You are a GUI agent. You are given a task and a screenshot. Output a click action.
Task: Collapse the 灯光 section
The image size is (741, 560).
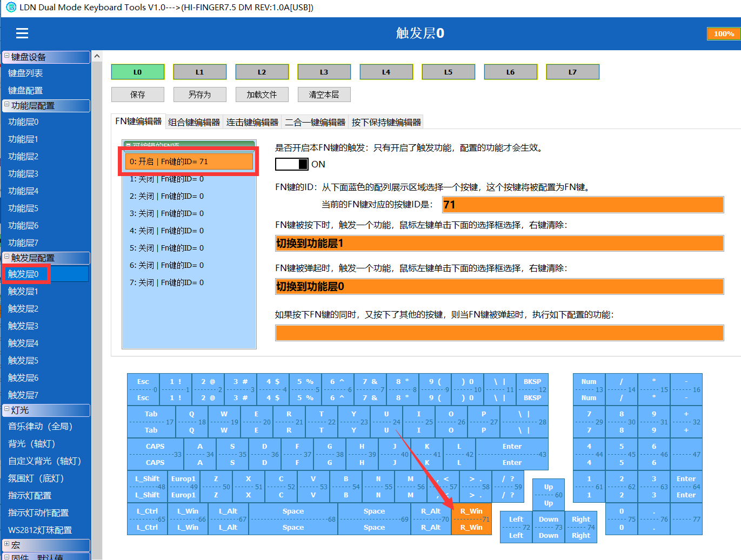(x=6, y=409)
